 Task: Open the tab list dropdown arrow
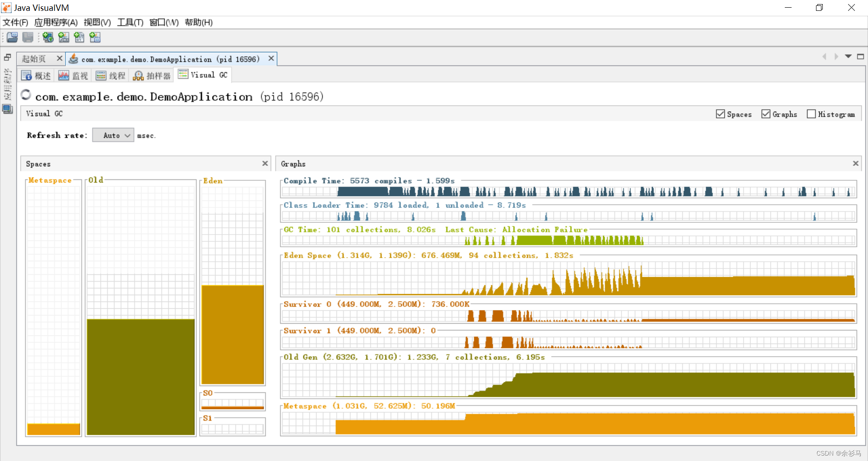[848, 56]
